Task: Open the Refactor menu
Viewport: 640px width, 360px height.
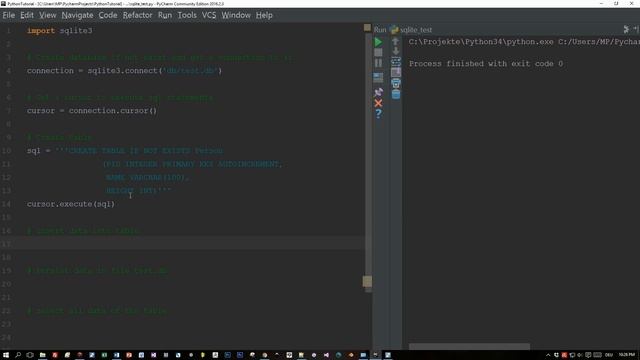Action: click(138, 15)
